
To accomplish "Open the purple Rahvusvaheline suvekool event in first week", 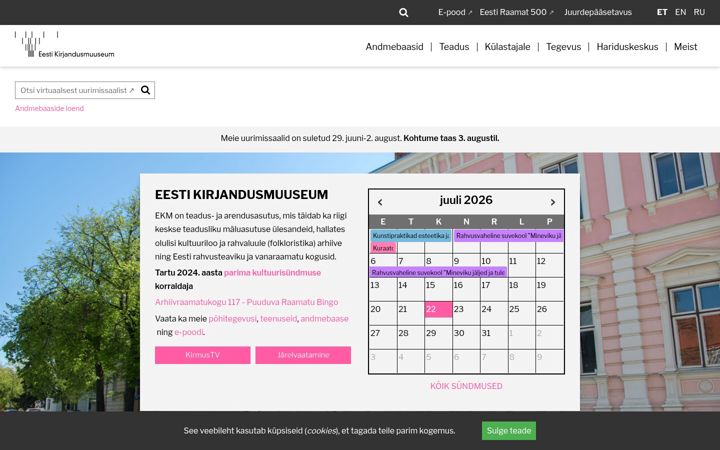I will [x=509, y=236].
